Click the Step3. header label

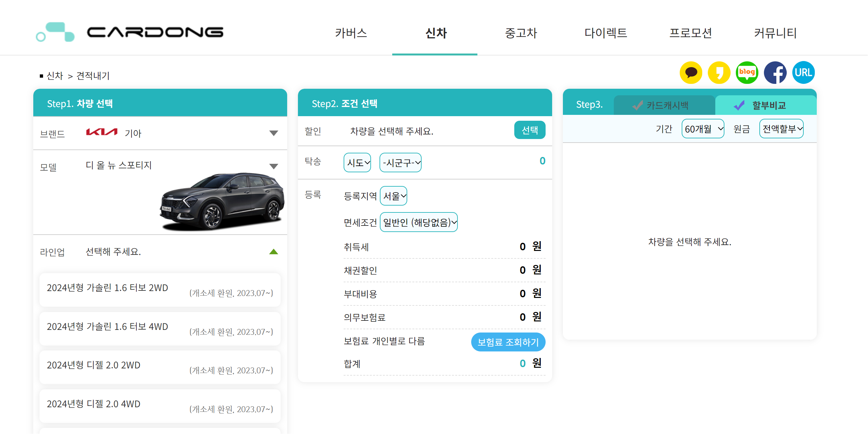click(589, 104)
